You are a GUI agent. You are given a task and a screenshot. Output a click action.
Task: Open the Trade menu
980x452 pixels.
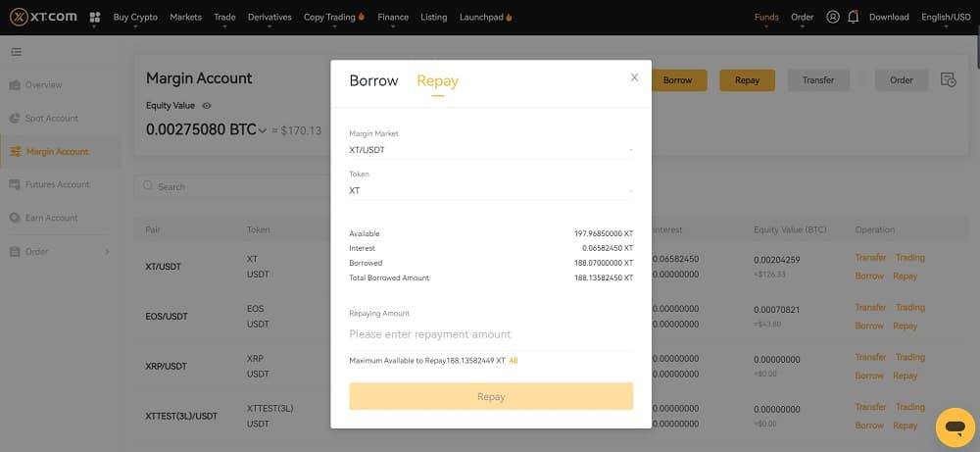tap(224, 17)
